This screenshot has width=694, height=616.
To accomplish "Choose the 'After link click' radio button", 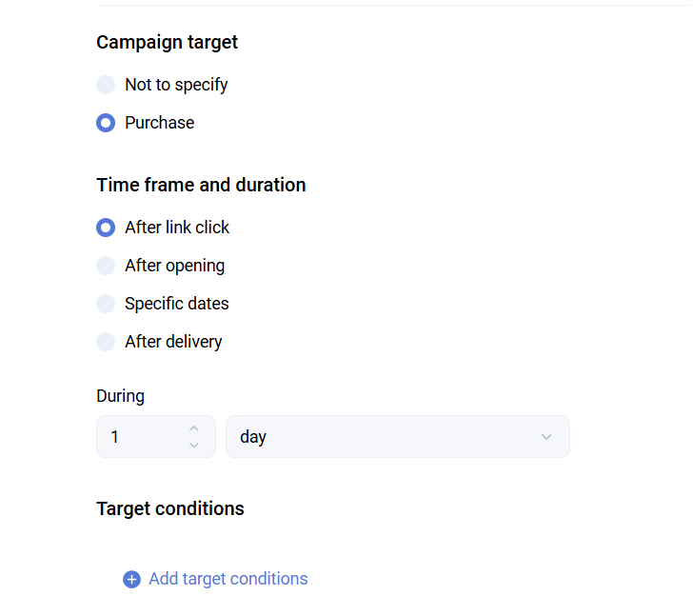I will point(106,228).
